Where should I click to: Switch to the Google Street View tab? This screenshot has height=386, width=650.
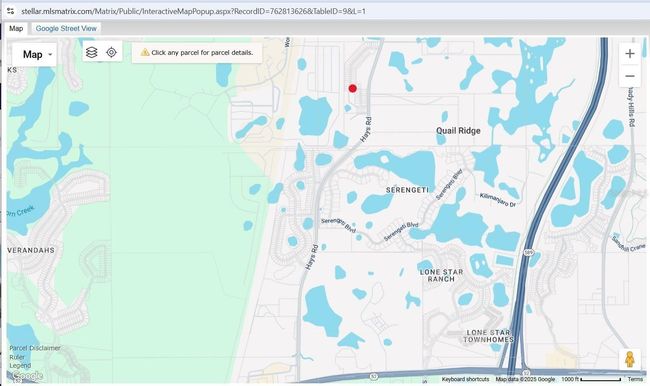click(x=66, y=29)
